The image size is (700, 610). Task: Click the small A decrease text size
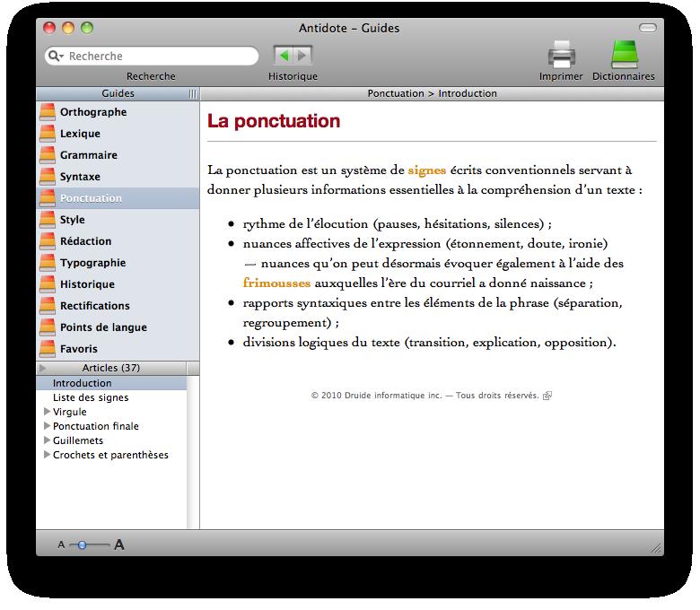61,545
